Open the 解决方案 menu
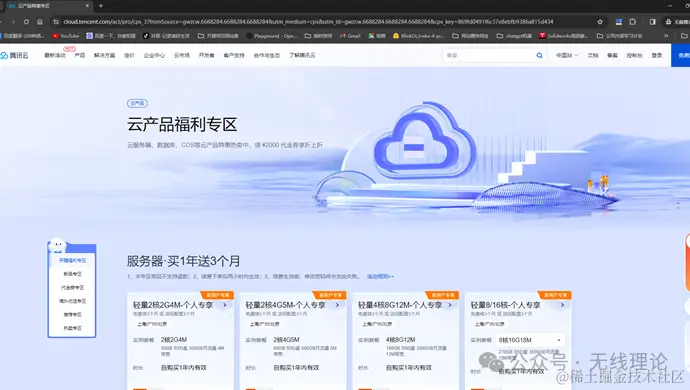 coord(104,55)
